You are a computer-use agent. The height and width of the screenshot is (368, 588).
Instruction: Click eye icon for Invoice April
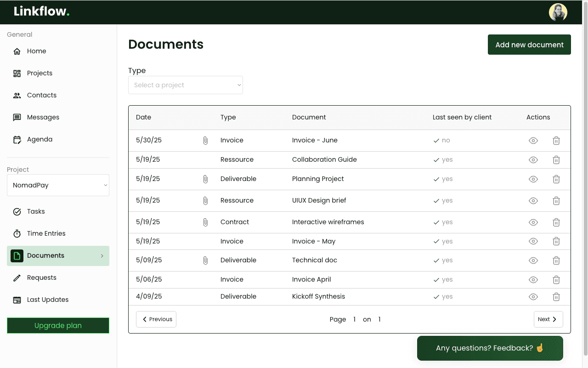coord(533,279)
